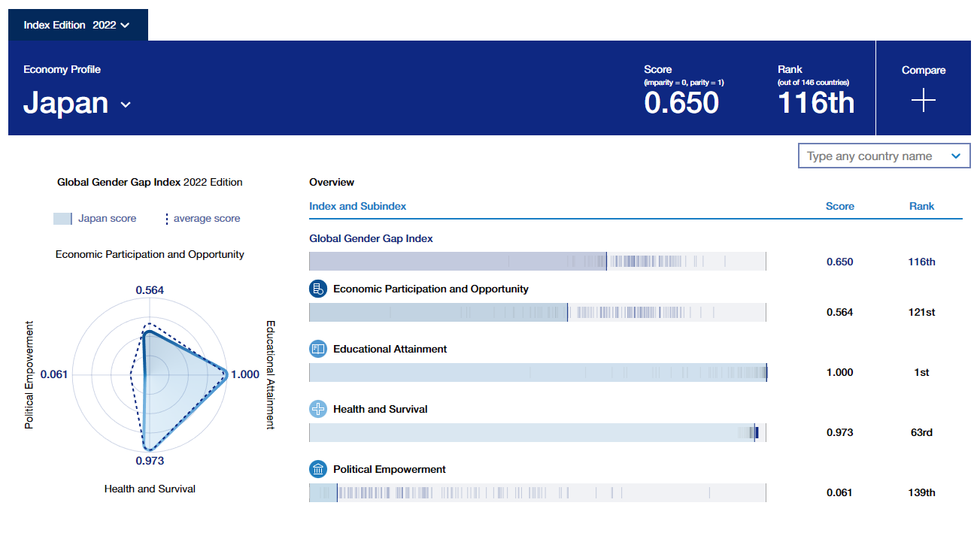Image resolution: width=980 pixels, height=542 pixels.
Task: Click the Health and Survival radar label
Action: click(150, 489)
